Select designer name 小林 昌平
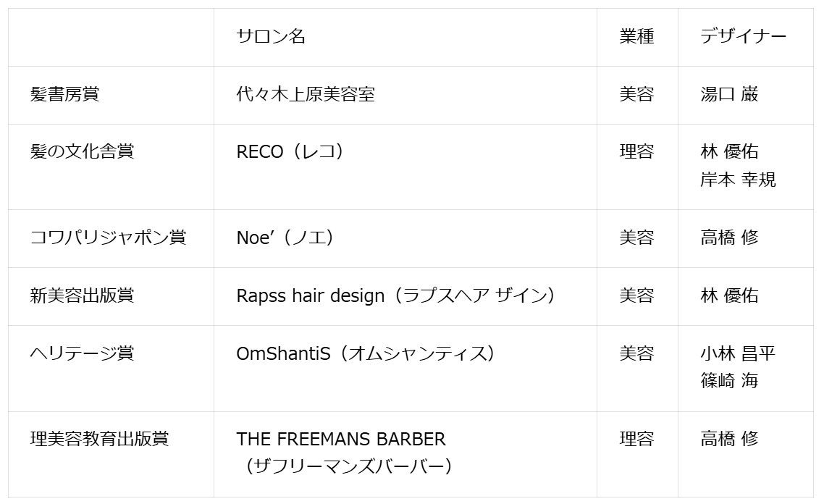 (738, 353)
